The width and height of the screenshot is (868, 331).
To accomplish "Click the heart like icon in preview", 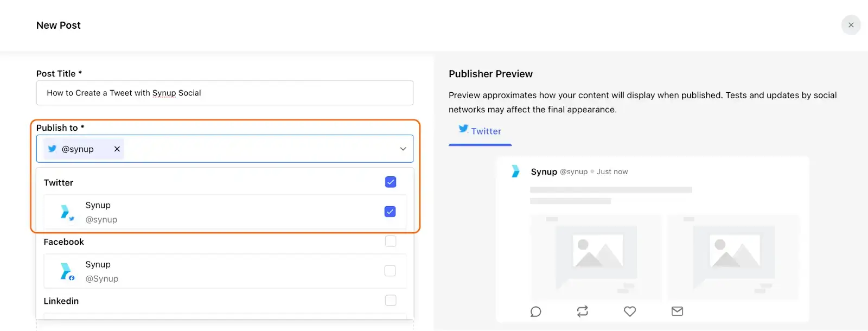I will pos(630,311).
